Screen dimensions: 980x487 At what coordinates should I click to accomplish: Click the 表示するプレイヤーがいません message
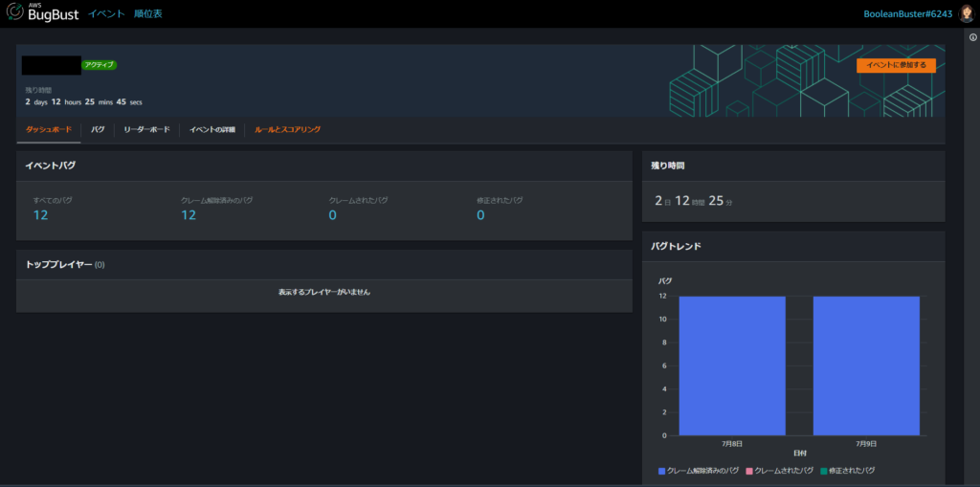coord(324,292)
